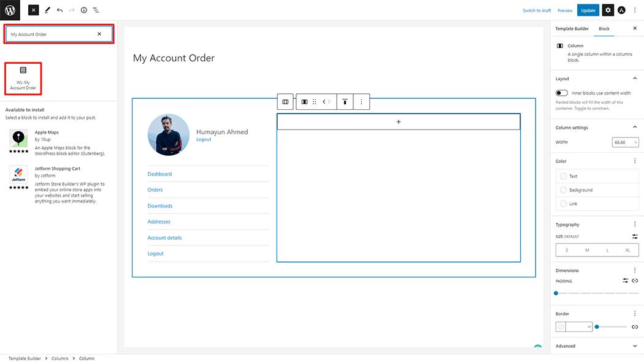The width and height of the screenshot is (644, 362).
Task: Open the Border options kebab menu
Action: pyautogui.click(x=635, y=313)
